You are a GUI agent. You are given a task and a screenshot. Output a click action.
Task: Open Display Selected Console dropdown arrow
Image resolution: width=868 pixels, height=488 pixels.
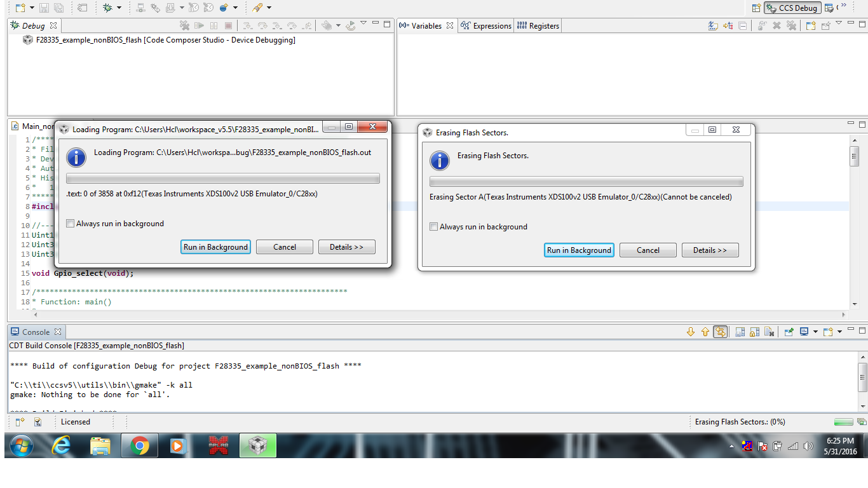(815, 332)
